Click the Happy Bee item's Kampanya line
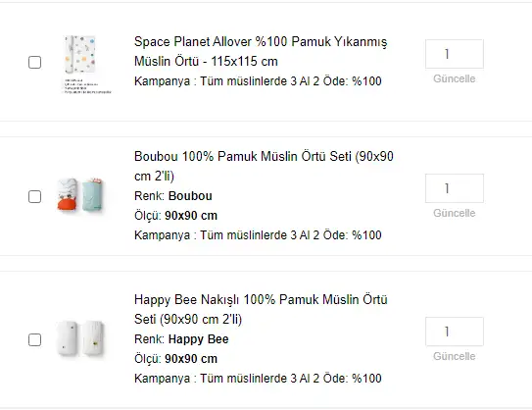532x410 pixels. [x=258, y=379]
